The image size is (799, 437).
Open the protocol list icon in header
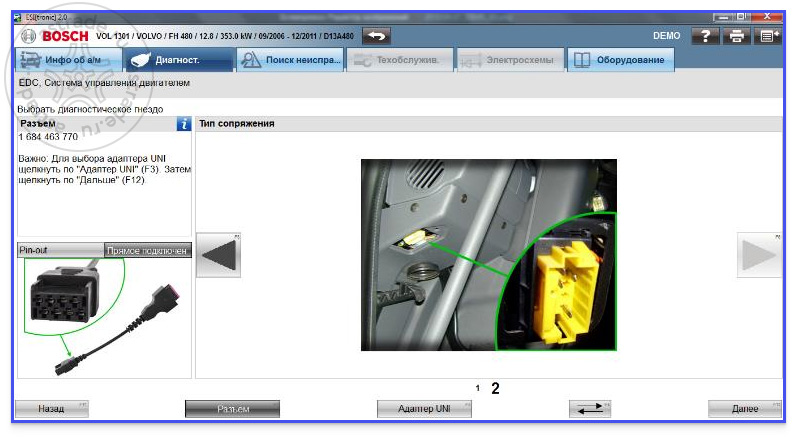click(x=768, y=36)
